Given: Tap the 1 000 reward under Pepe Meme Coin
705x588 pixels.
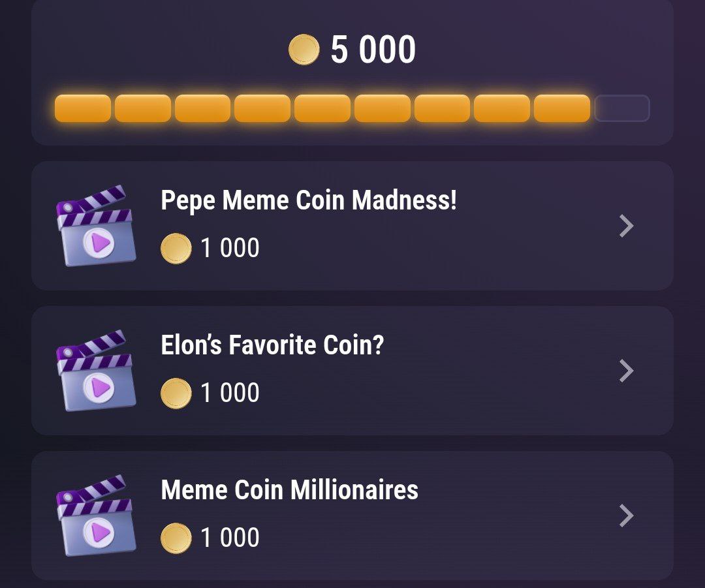Looking at the screenshot, I should coord(230,248).
